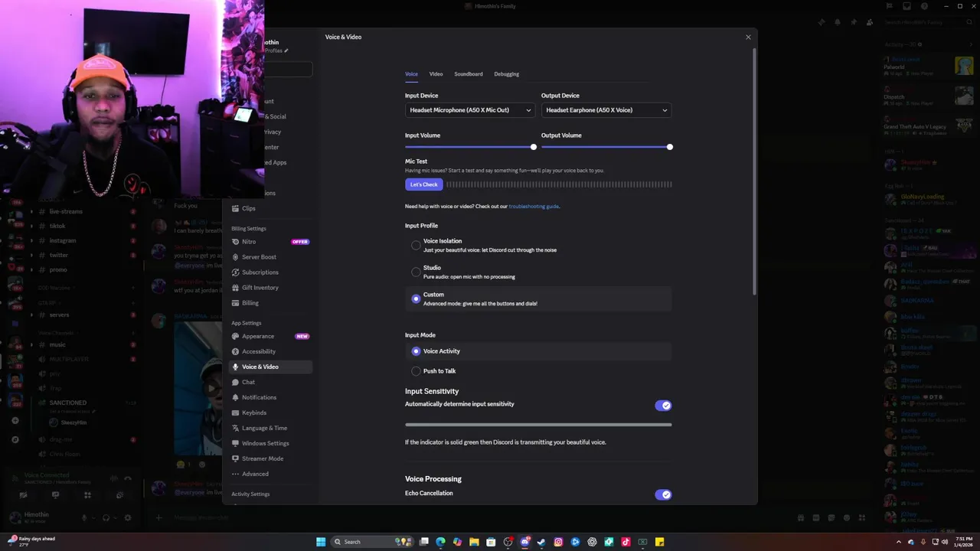Open Nitro settings with OFFER badge
The height and width of the screenshot is (551, 980).
click(x=269, y=242)
